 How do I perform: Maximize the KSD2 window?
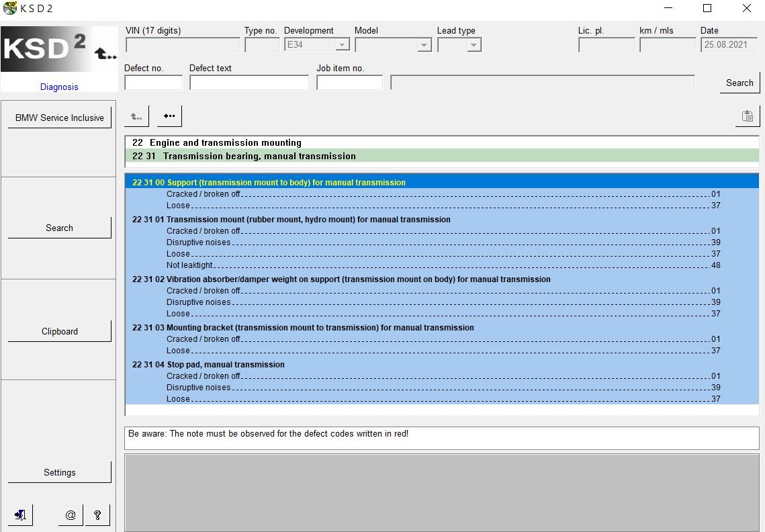(707, 8)
